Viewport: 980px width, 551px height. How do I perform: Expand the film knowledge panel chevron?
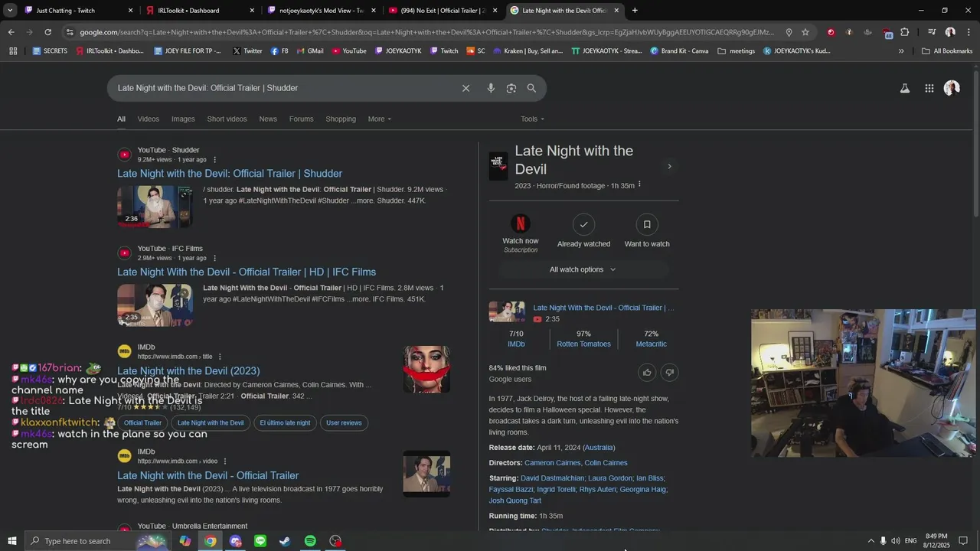click(669, 166)
